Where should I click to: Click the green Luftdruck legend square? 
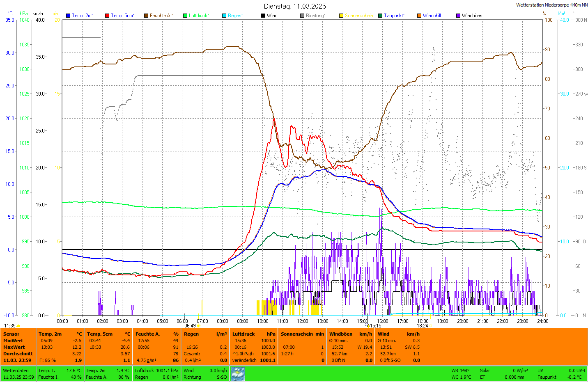click(x=185, y=16)
